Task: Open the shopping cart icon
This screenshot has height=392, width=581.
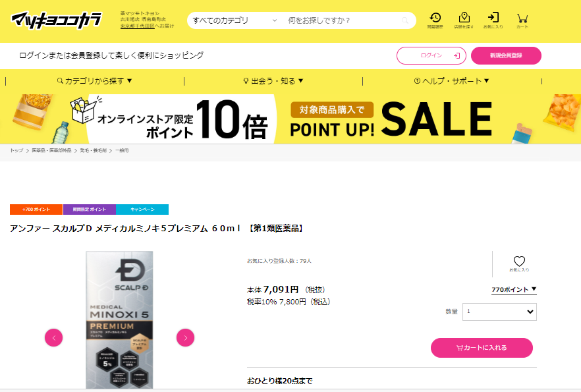Action: click(522, 20)
